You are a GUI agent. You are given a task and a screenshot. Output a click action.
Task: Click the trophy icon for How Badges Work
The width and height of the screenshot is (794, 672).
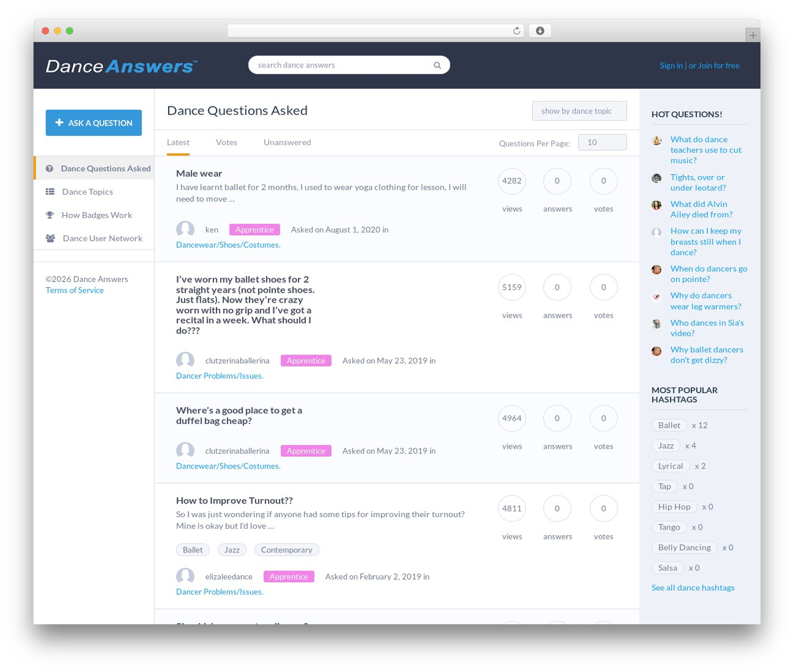(x=50, y=215)
